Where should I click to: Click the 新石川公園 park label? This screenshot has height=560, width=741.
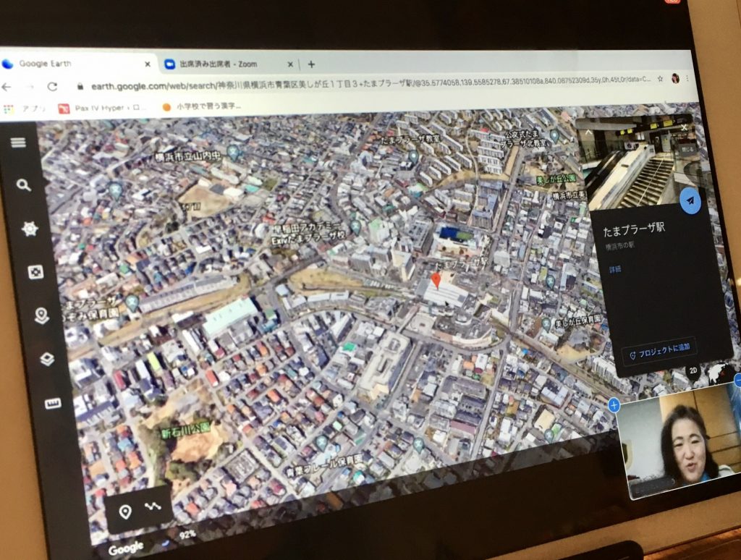click(185, 430)
